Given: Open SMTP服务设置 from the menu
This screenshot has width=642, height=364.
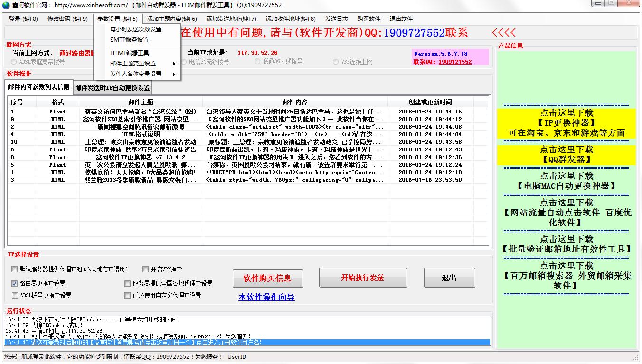Looking at the screenshot, I should click(129, 40).
